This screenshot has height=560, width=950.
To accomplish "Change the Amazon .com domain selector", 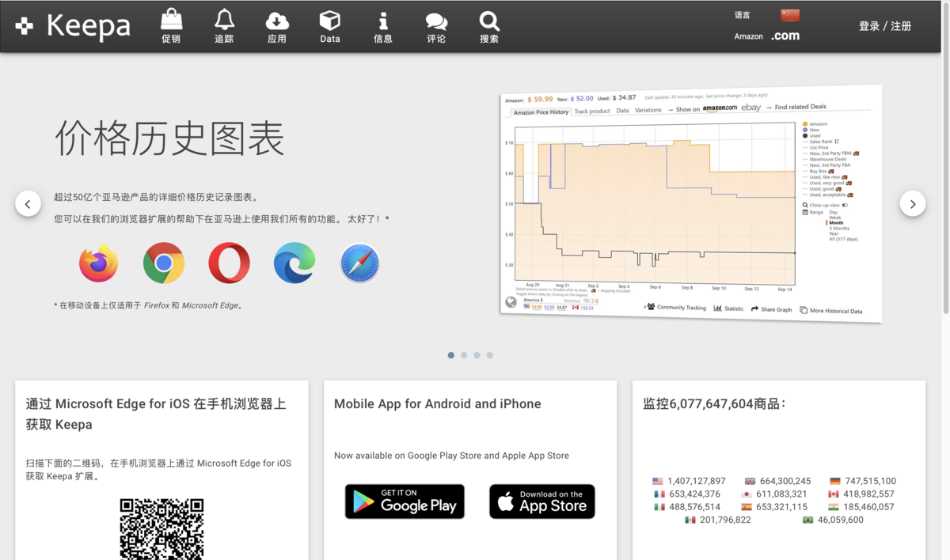I will point(785,36).
